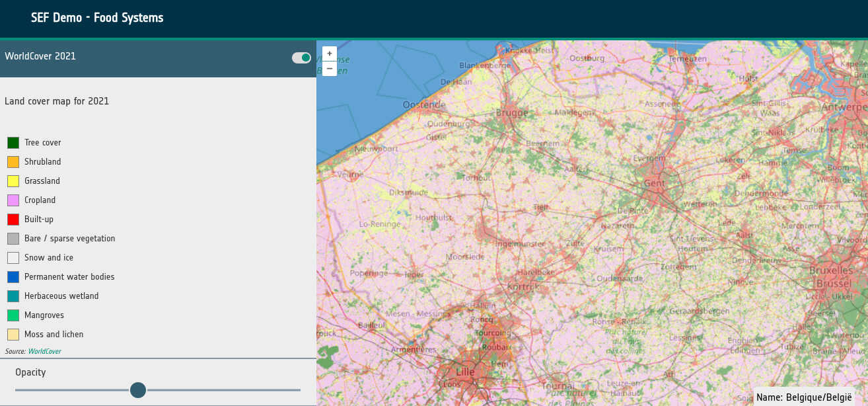Click the WorldCover 2021 panel header

tap(40, 56)
